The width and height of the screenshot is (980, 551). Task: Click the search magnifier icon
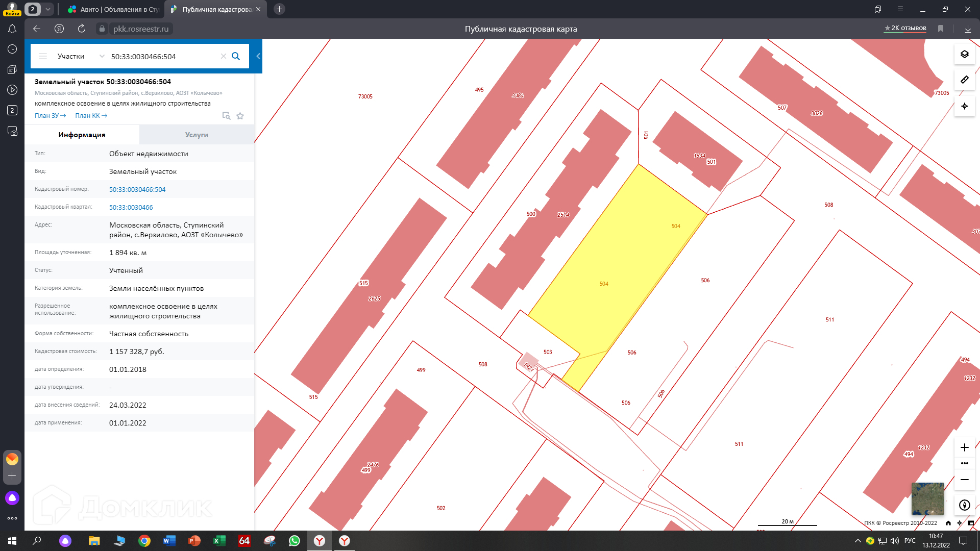tap(236, 56)
